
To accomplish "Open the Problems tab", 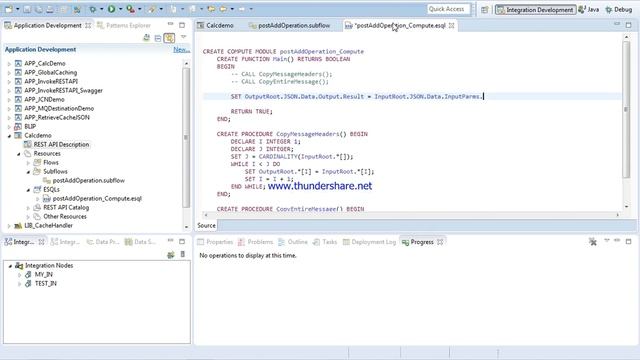I will (x=256, y=242).
